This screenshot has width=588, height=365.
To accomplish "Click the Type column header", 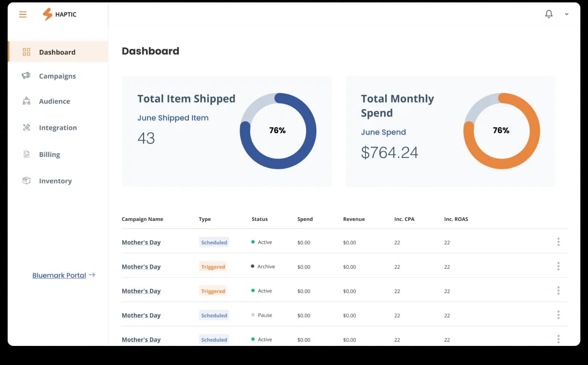I will tap(205, 219).
